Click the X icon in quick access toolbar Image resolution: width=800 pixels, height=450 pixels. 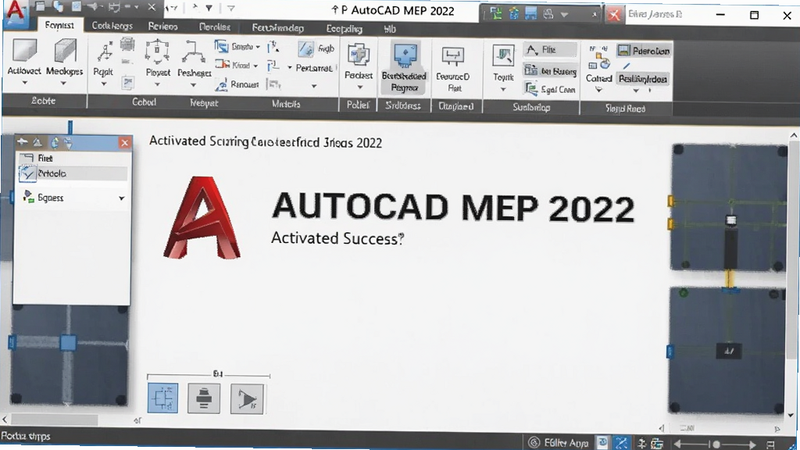point(152,7)
